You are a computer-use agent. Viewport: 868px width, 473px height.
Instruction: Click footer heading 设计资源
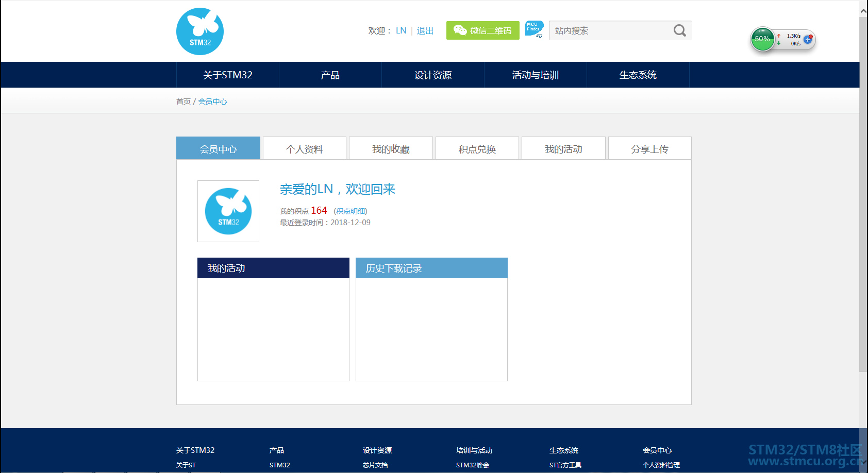pos(377,450)
